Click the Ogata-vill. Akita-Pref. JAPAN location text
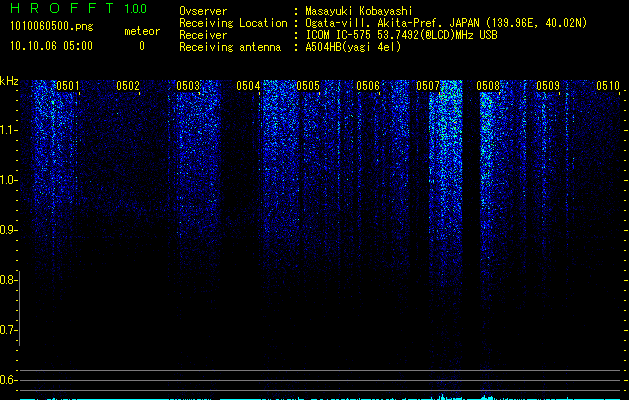 [x=446, y=23]
